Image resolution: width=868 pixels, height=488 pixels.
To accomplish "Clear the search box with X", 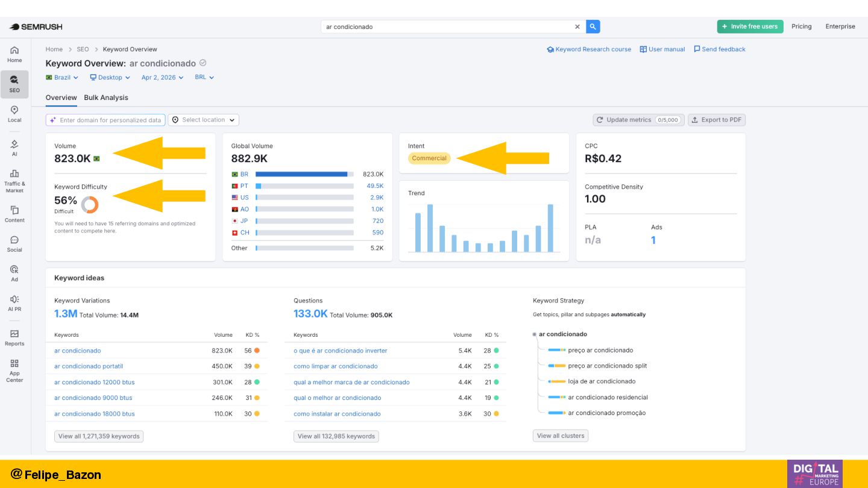I will pyautogui.click(x=577, y=27).
